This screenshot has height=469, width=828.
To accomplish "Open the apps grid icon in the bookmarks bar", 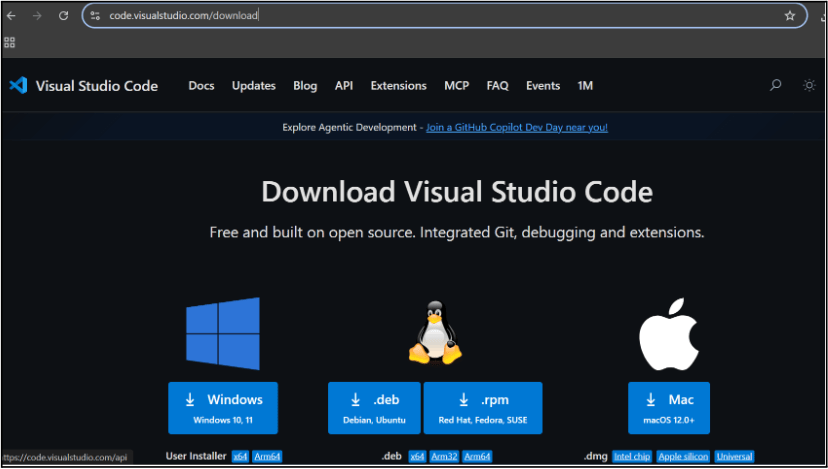I will click(10, 42).
